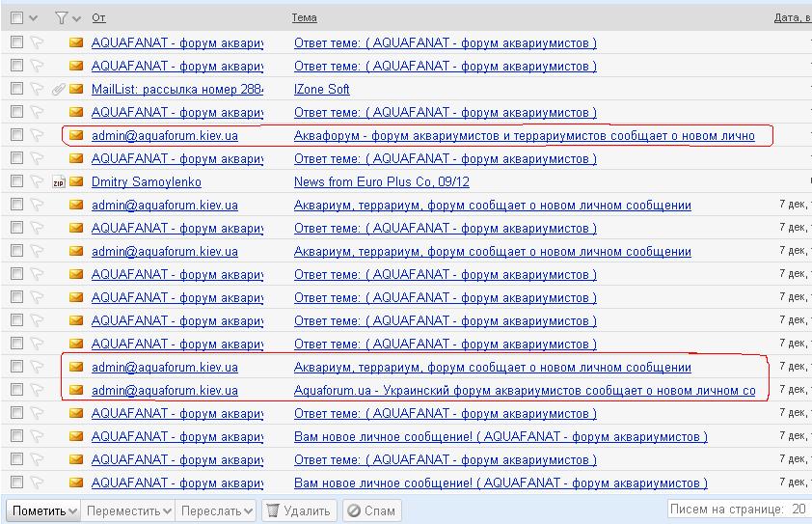This screenshot has width=812, height=524.
Task: Flag the Dmitry Samoylenko message
Action: 38,182
